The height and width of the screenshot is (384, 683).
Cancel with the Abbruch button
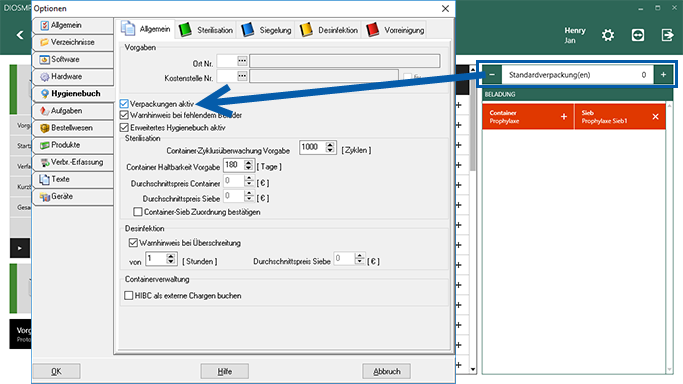(386, 371)
